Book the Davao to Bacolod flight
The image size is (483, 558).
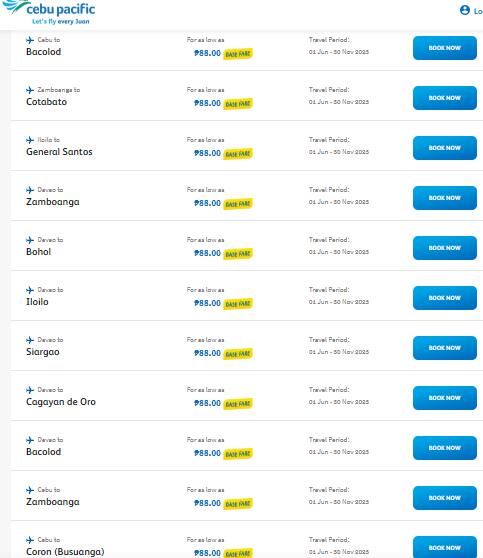(445, 448)
